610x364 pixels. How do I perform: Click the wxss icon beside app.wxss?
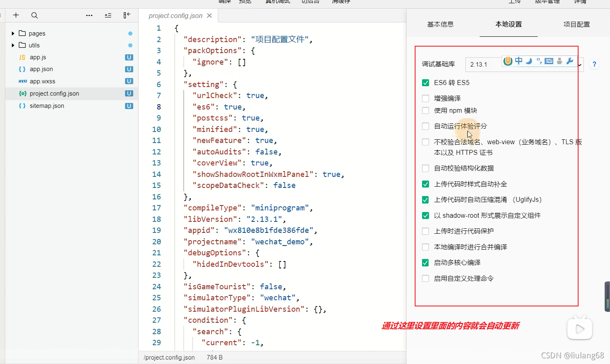click(22, 81)
